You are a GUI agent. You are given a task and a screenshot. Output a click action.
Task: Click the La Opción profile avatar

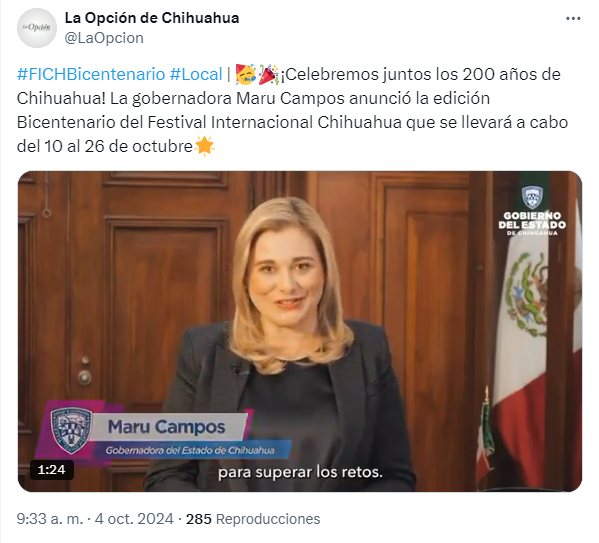click(37, 28)
